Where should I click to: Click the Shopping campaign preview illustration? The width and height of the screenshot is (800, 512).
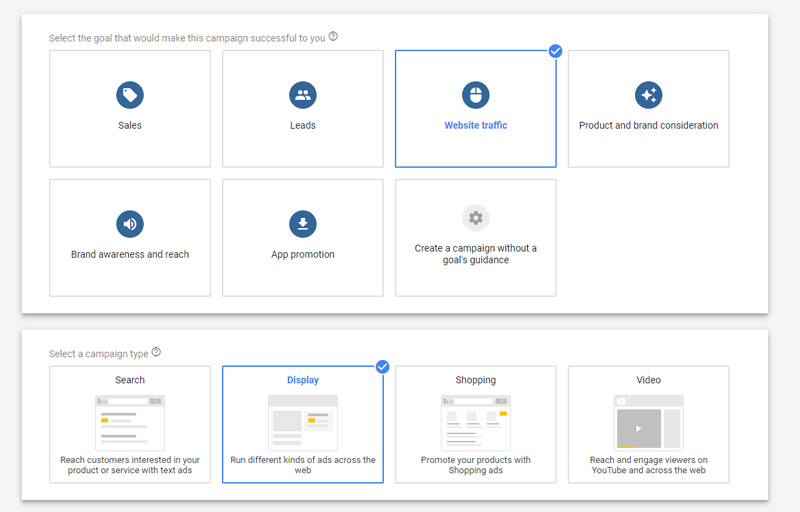coord(476,423)
